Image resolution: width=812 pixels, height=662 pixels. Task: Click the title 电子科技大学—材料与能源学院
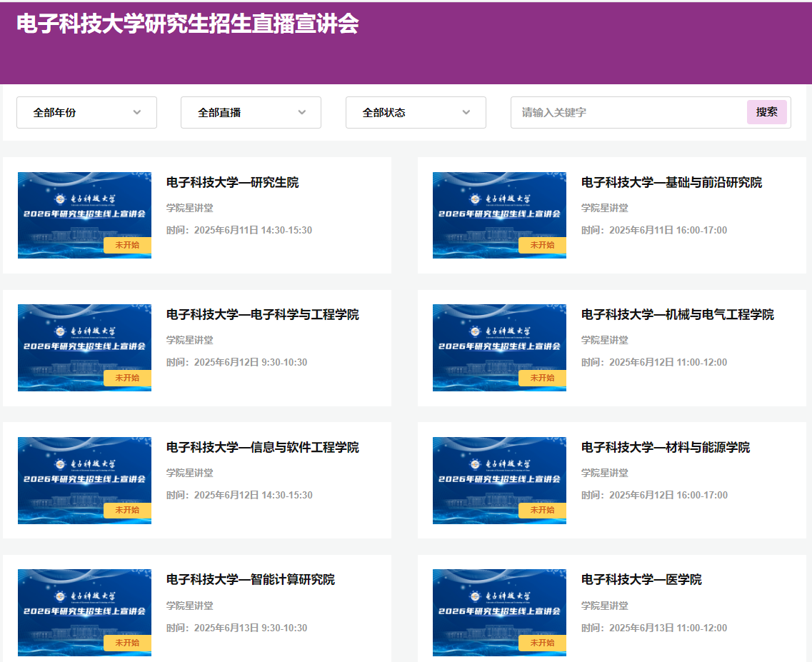click(x=666, y=447)
